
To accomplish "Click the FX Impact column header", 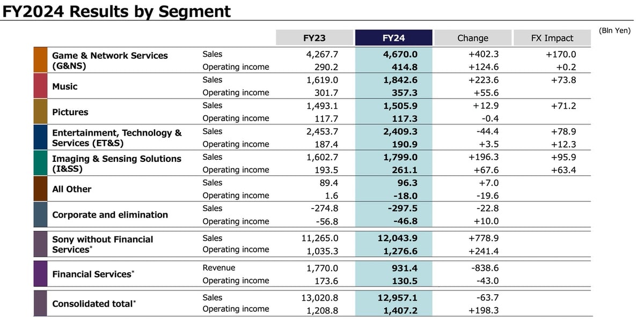I will [x=551, y=38].
